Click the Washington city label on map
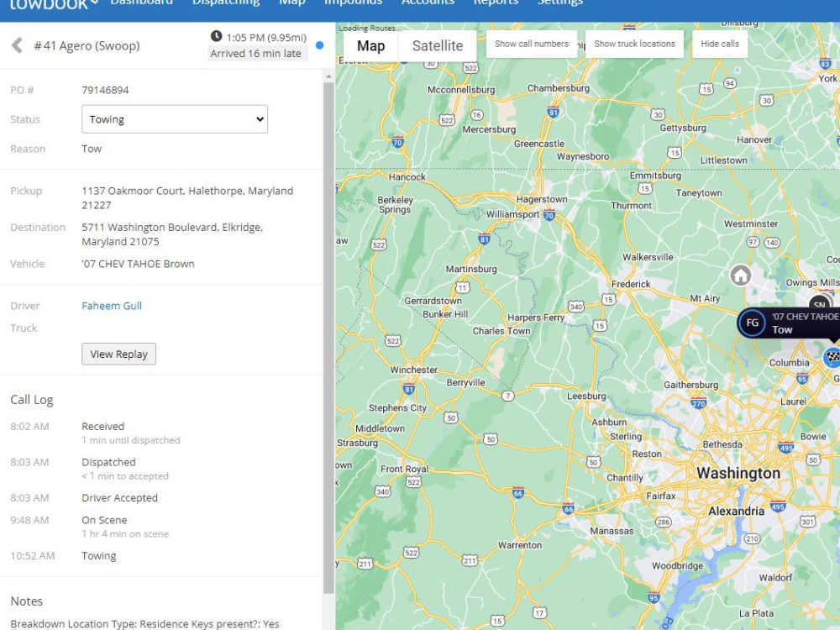 pyautogui.click(x=738, y=474)
